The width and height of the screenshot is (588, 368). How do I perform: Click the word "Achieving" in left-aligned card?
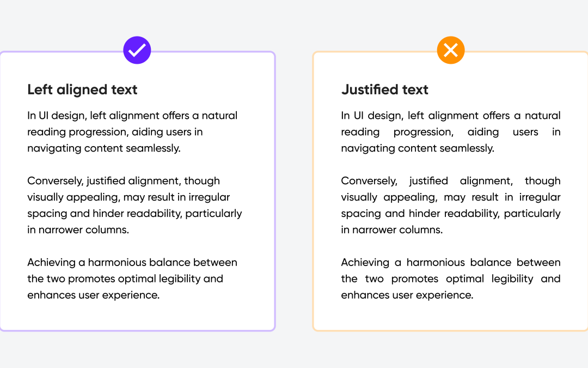pos(51,262)
